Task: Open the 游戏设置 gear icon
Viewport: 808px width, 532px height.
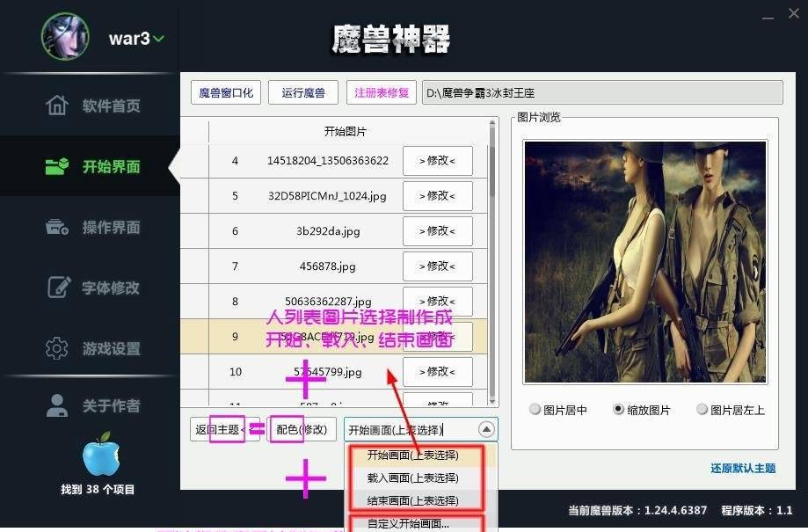Action: point(56,348)
